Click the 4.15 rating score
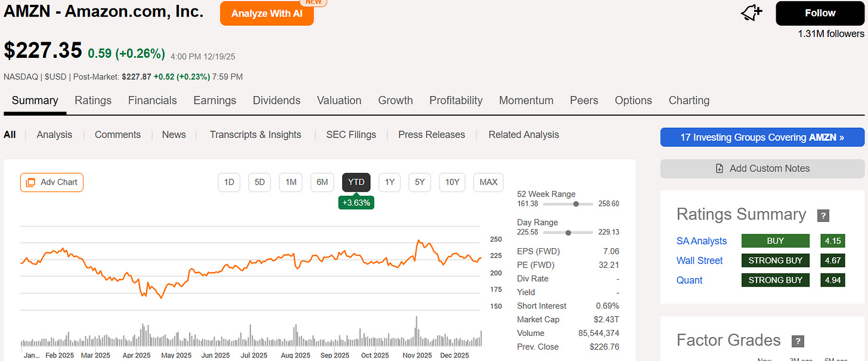 [x=833, y=241]
